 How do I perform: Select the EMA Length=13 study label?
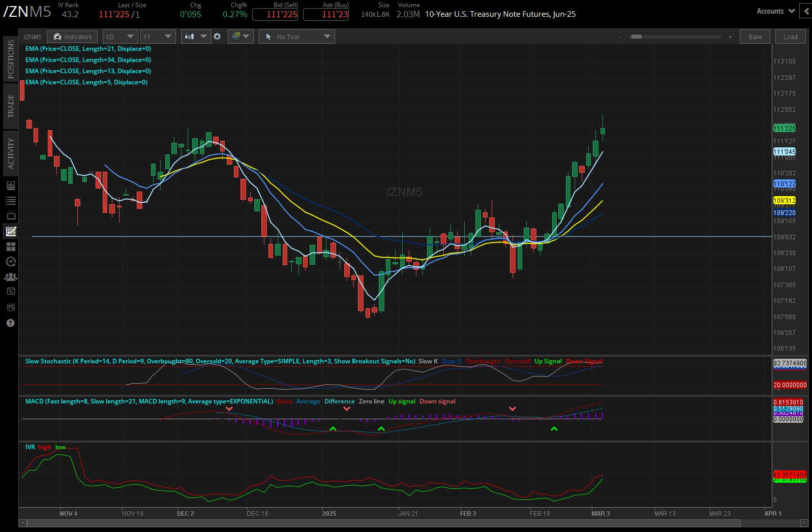[88, 71]
